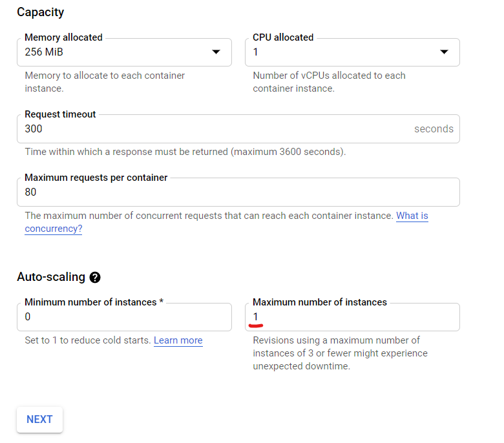Click the "Set to 1 to reduce cold starts" hint

coord(87,340)
